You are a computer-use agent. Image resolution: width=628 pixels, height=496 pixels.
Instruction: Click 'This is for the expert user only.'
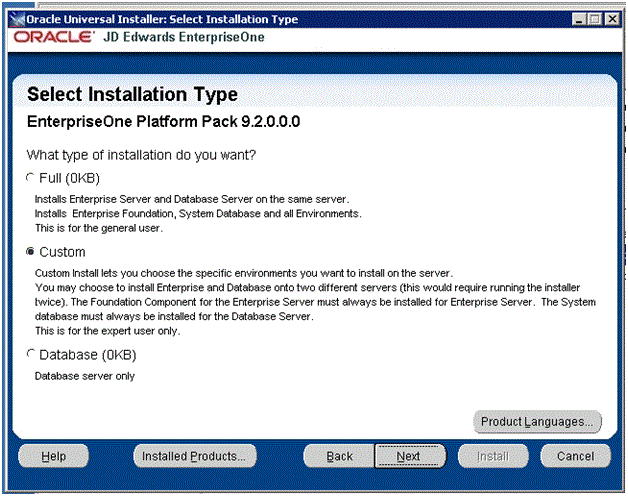pyautogui.click(x=107, y=331)
